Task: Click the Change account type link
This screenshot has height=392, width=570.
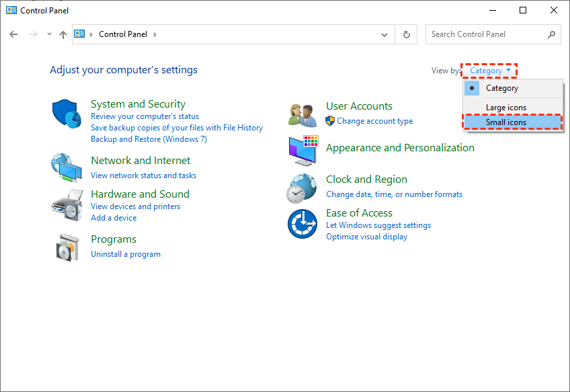Action: tap(374, 121)
